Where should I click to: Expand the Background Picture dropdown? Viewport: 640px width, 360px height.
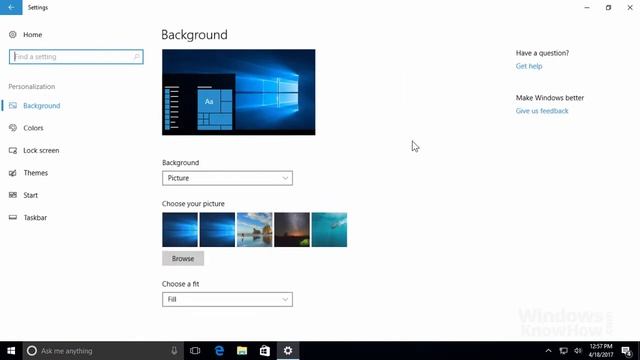click(227, 178)
